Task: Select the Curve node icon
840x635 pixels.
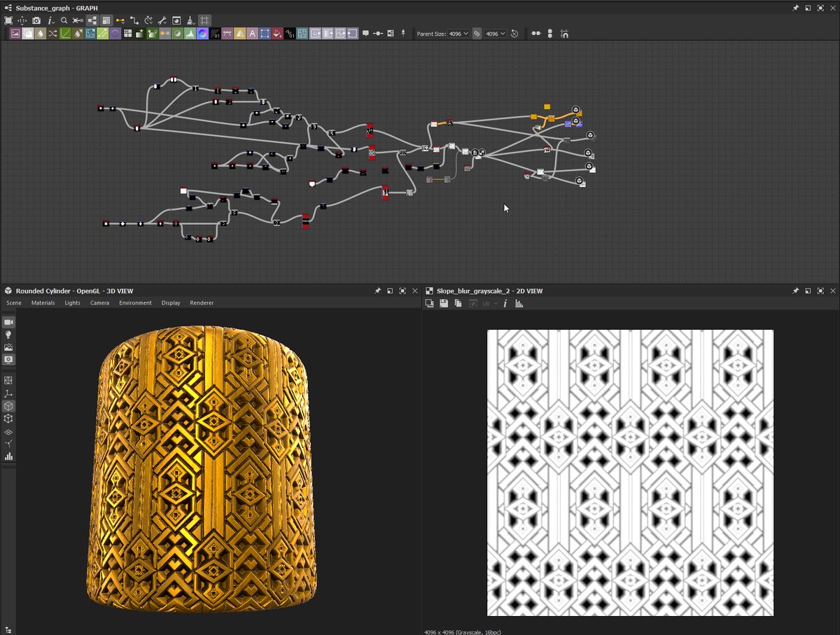Action: pos(65,33)
